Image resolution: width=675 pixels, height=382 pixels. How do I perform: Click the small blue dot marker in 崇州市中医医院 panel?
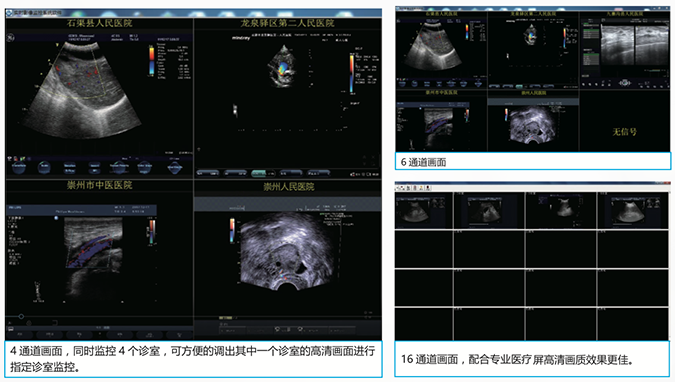tap(56, 218)
